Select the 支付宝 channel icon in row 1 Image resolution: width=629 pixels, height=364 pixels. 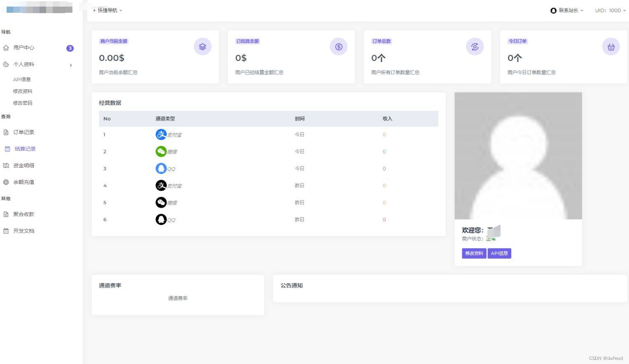[x=161, y=134]
